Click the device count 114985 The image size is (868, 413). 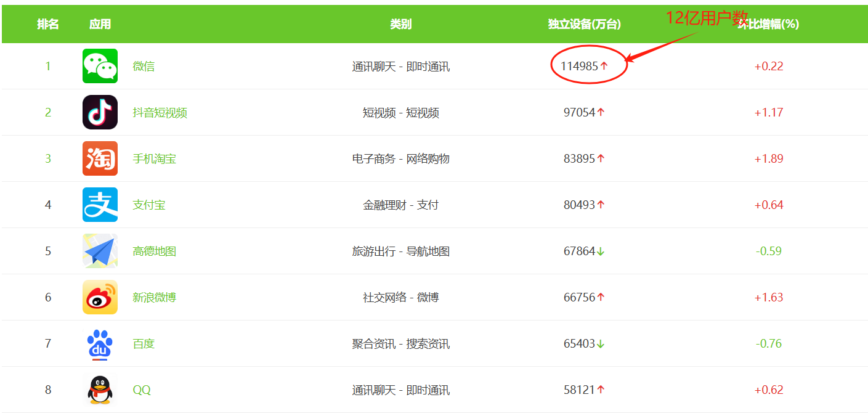click(579, 66)
